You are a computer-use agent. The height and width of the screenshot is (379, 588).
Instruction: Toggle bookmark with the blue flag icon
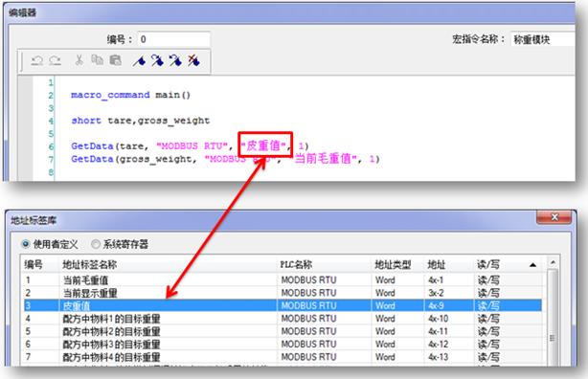[139, 60]
